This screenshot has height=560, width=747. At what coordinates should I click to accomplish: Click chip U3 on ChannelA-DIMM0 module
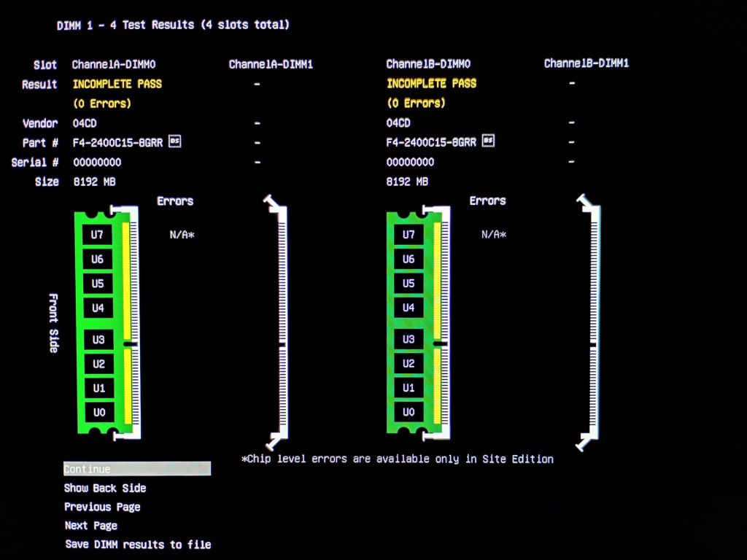point(98,340)
